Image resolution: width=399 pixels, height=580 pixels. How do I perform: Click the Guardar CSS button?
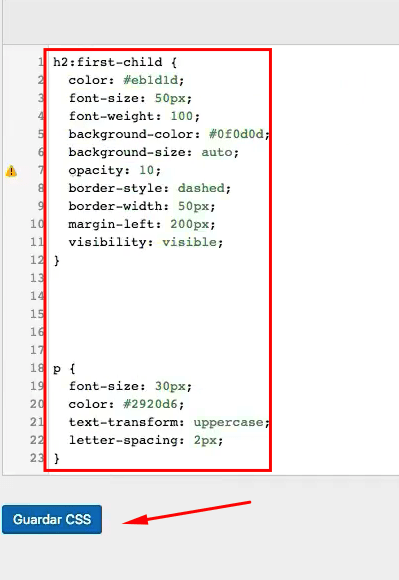pos(52,519)
